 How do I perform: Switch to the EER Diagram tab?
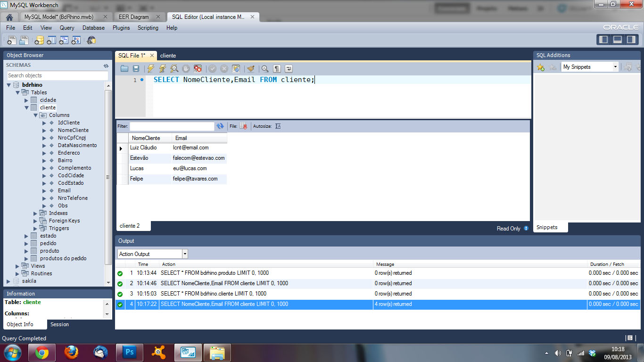(133, 17)
